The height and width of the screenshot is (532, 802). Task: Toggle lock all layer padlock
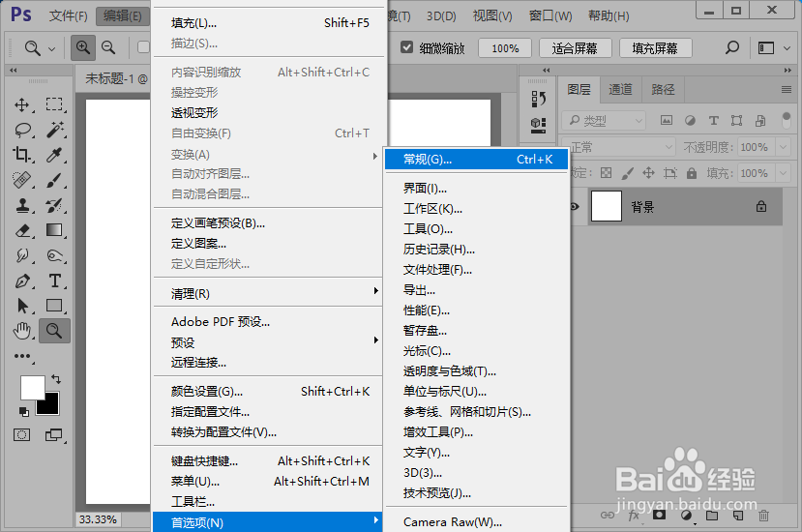click(692, 173)
